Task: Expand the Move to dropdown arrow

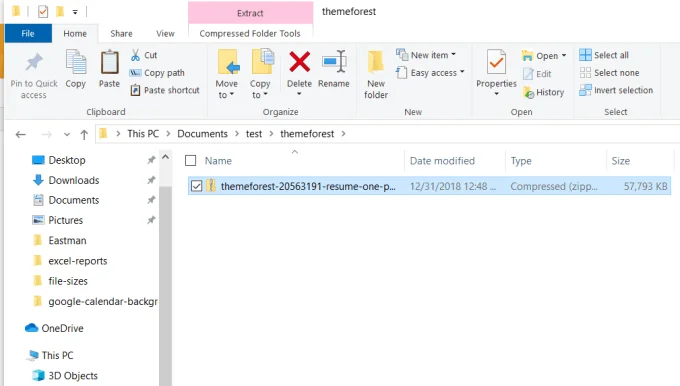Action: (x=232, y=94)
